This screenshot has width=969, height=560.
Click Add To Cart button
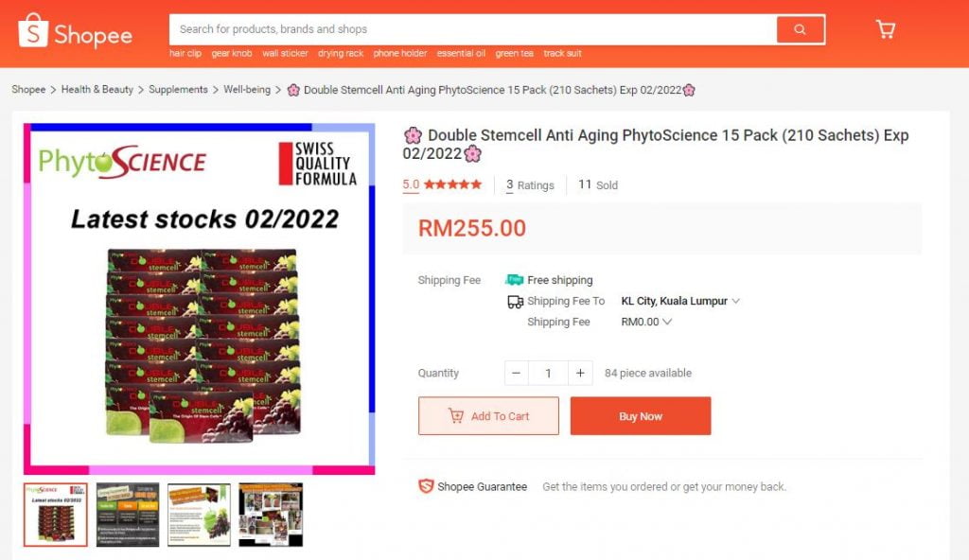(488, 416)
